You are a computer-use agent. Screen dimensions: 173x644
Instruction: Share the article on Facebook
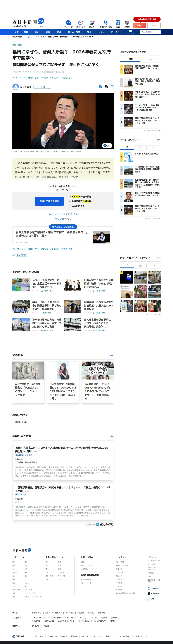(x=100, y=87)
